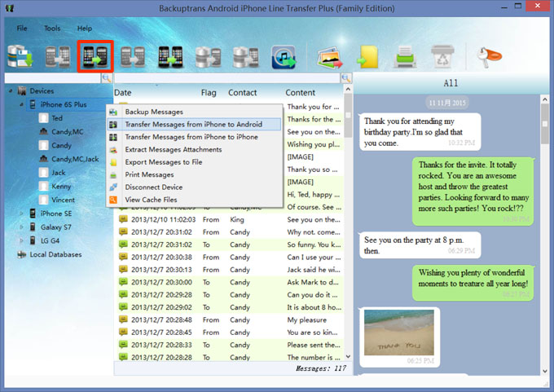Choose Print Messages from context menu

[195, 174]
